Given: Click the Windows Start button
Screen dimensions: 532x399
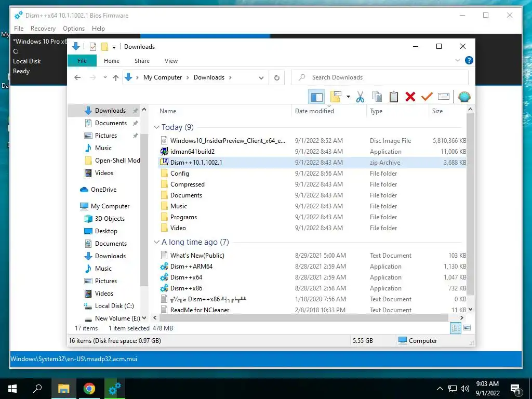Looking at the screenshot, I should [12, 389].
